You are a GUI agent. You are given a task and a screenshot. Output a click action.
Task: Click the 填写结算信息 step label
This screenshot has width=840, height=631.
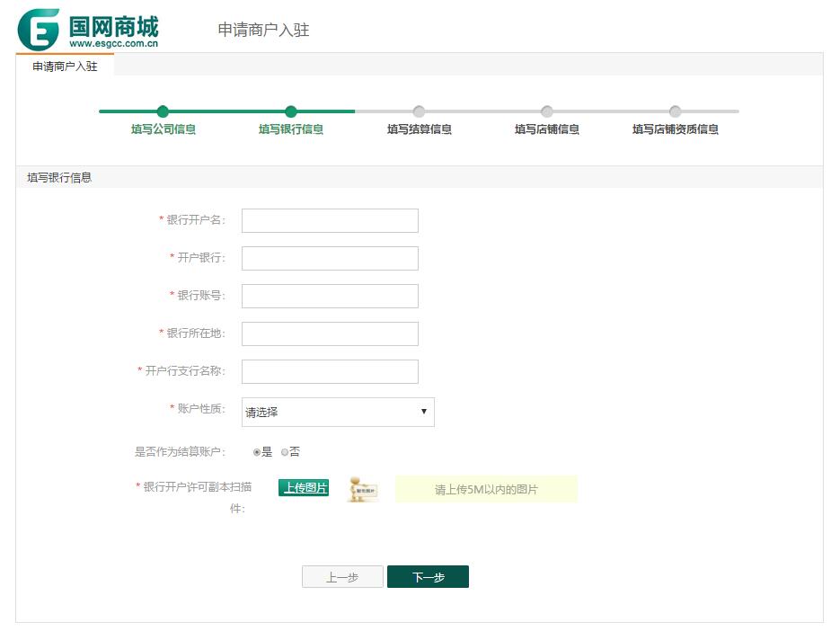[x=420, y=129]
